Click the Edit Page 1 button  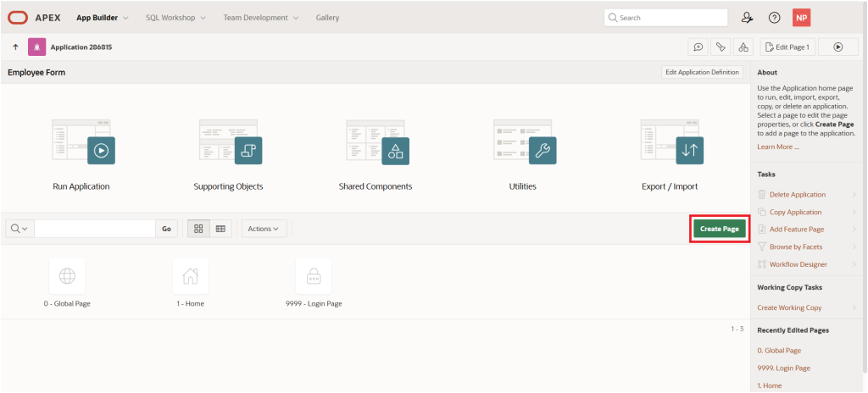787,47
